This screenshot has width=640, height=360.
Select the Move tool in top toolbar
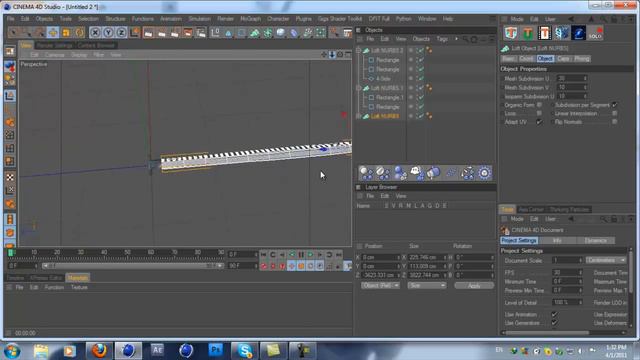pos(53,33)
